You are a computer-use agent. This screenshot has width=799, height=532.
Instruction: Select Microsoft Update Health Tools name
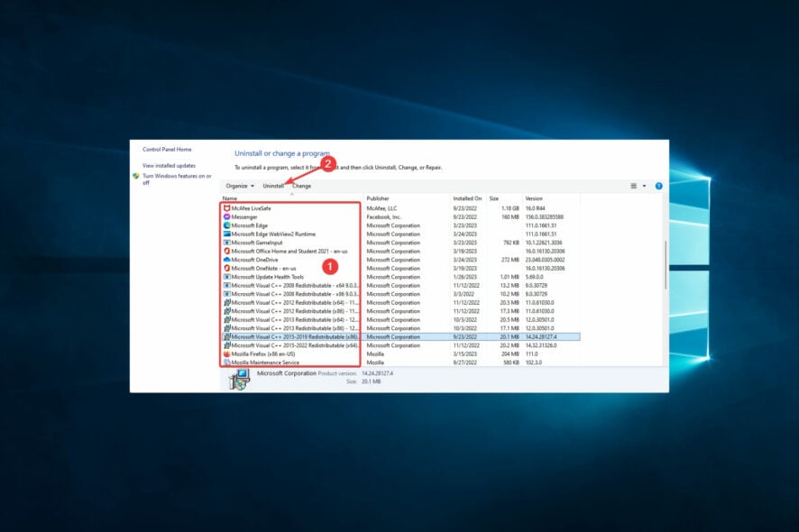point(268,277)
